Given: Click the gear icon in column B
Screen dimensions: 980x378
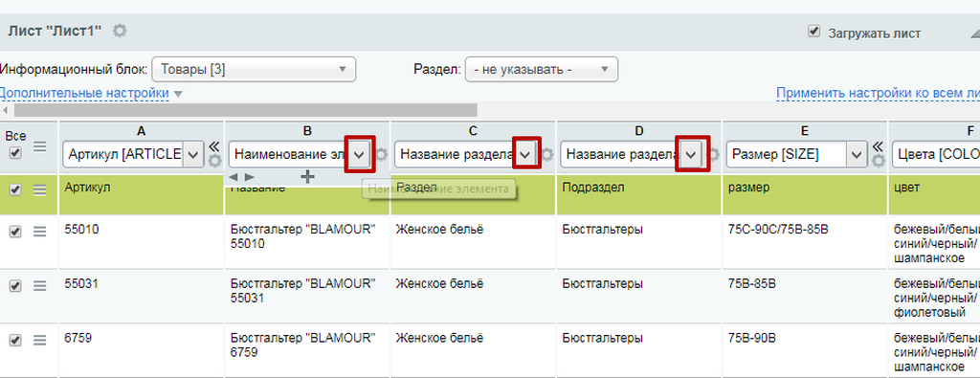Looking at the screenshot, I should click(381, 154).
